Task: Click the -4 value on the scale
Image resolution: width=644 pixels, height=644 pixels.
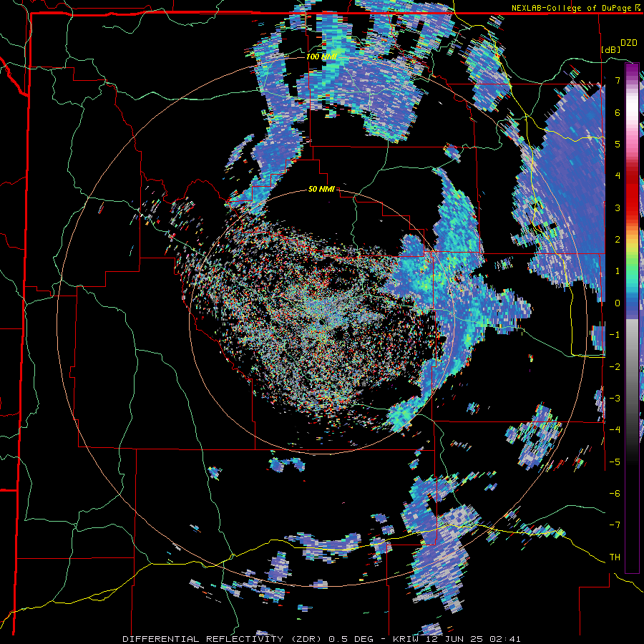Action: click(x=615, y=430)
